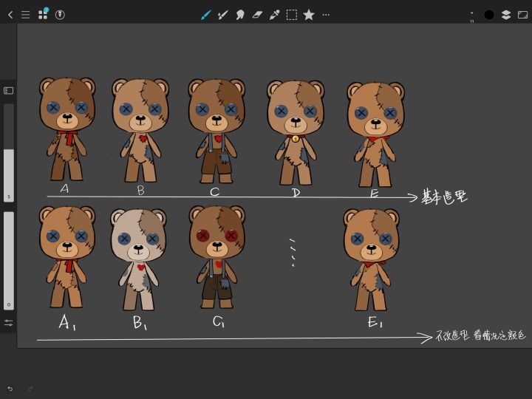Open the black color swatch

tap(489, 15)
